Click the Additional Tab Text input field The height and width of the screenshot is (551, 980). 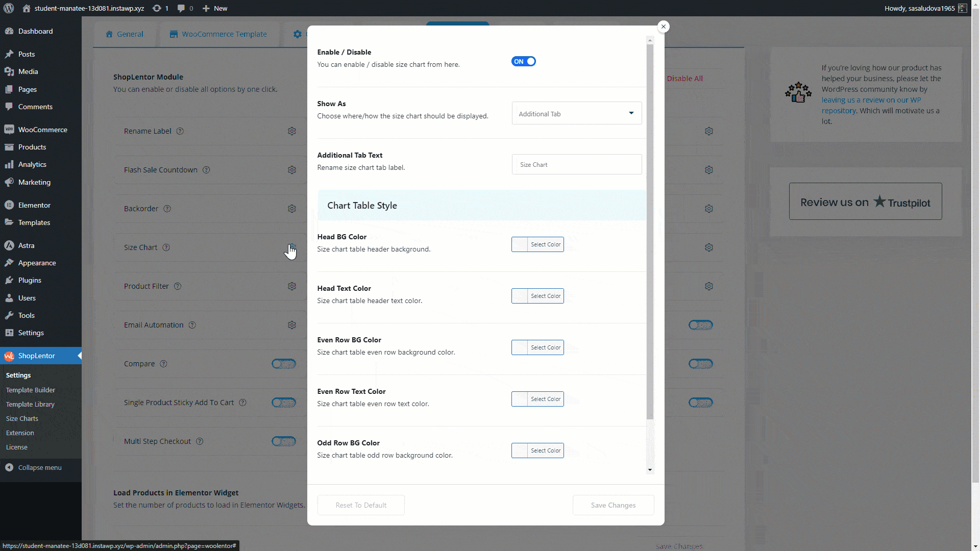click(x=576, y=164)
